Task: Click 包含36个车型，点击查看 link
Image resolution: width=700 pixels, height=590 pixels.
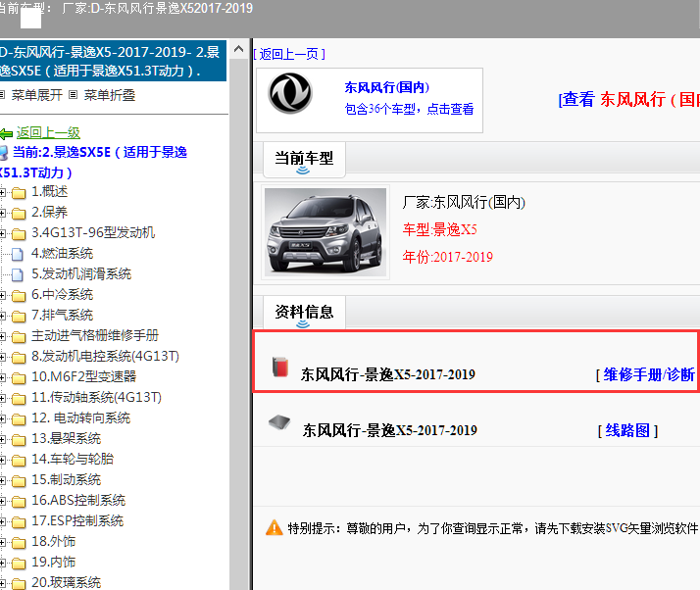Action: [409, 109]
